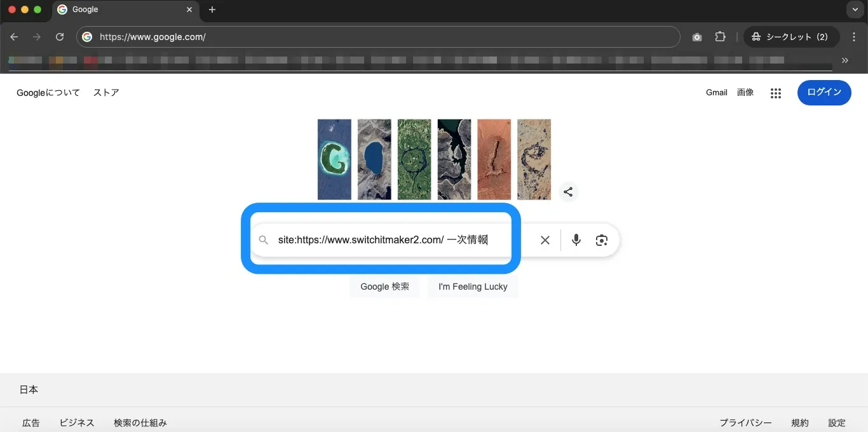Viewport: 868px width, 432px height.
Task: Open the Googleについて link
Action: (48, 93)
